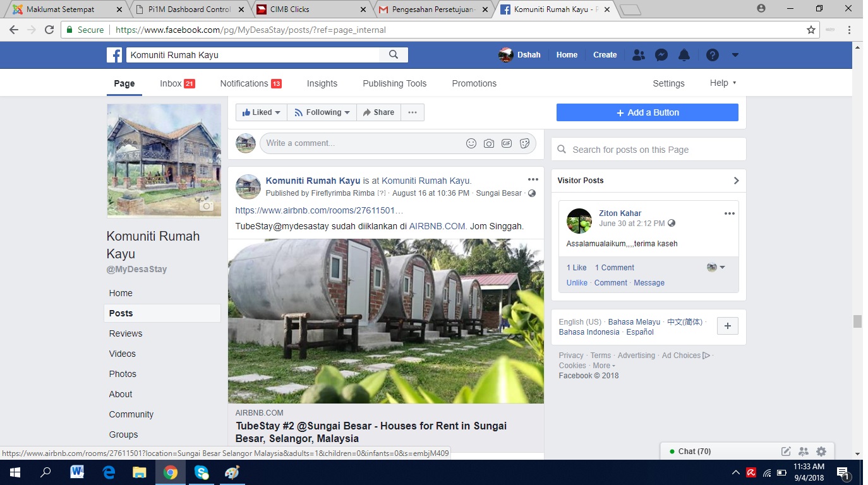Expand the account menu arrow in top bar
This screenshot has width=868, height=485.
(x=735, y=55)
